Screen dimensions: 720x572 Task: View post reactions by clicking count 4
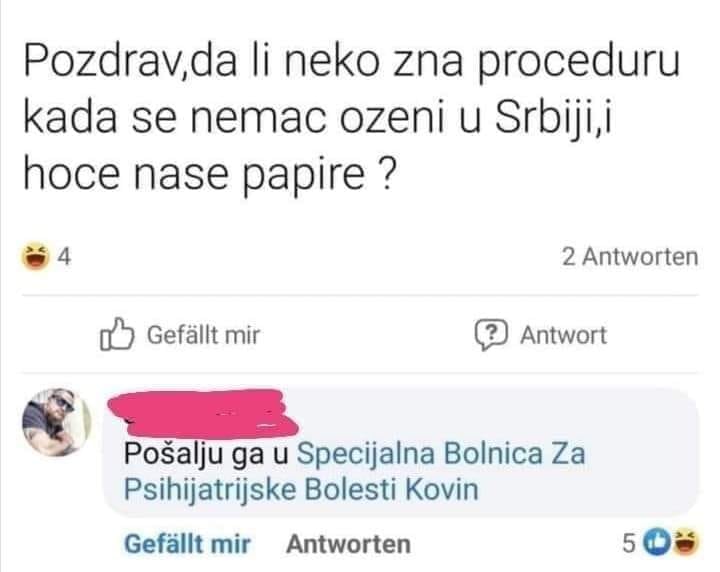pos(64,257)
